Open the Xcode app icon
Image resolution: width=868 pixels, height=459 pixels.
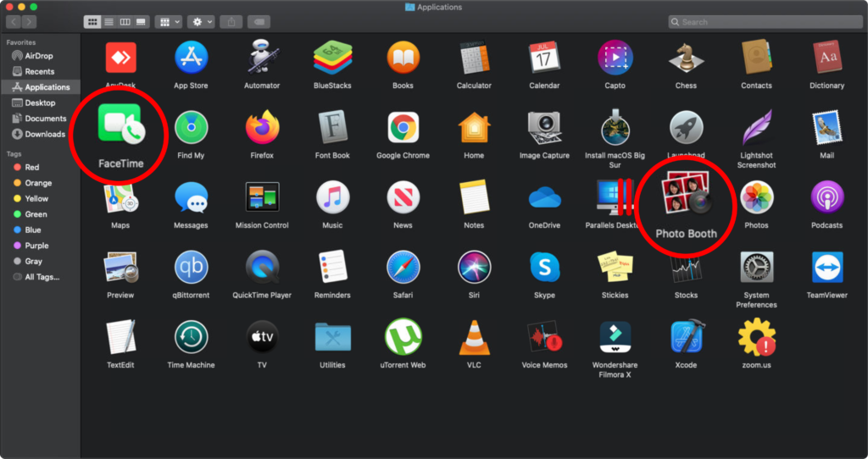[x=686, y=337]
